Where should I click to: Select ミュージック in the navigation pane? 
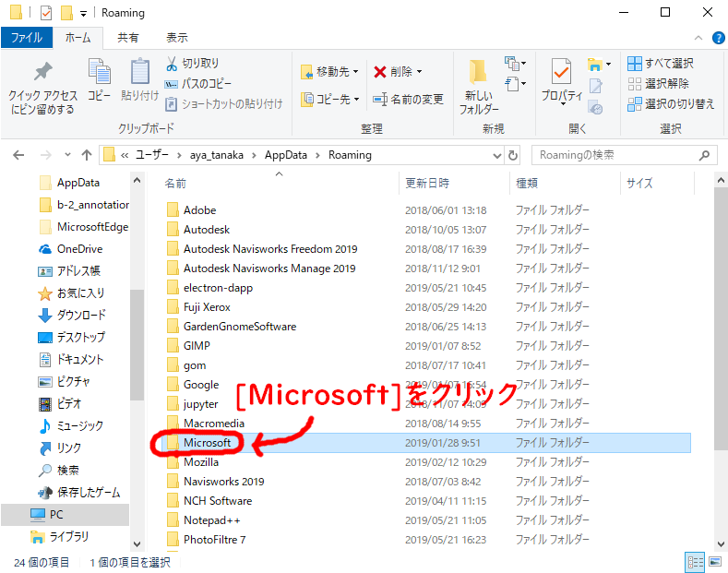(71, 425)
